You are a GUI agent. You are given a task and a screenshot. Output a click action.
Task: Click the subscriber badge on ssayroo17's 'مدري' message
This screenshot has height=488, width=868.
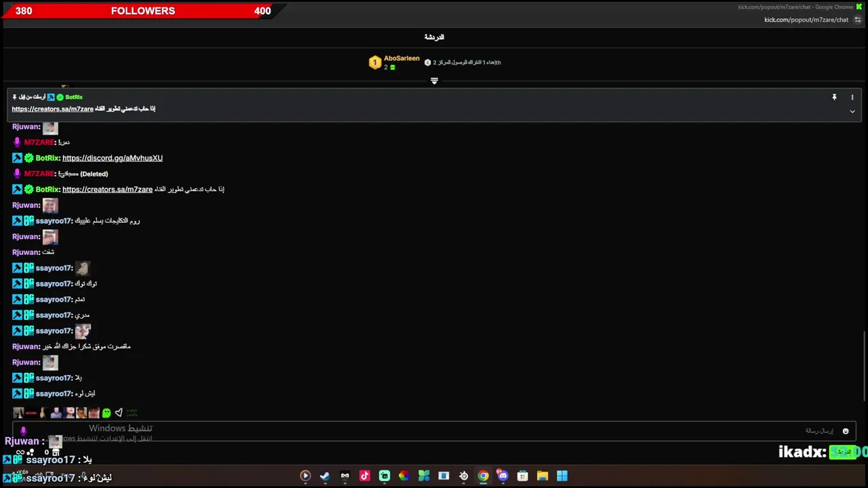point(28,315)
